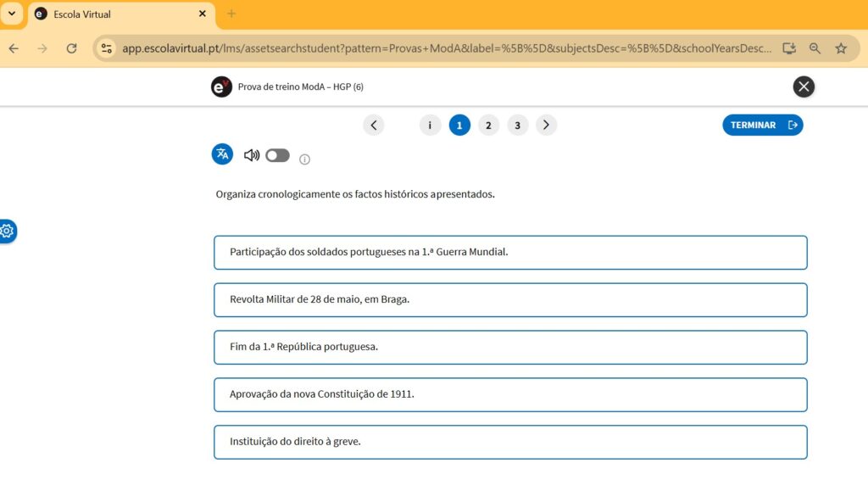Click the translate language icon

(222, 154)
